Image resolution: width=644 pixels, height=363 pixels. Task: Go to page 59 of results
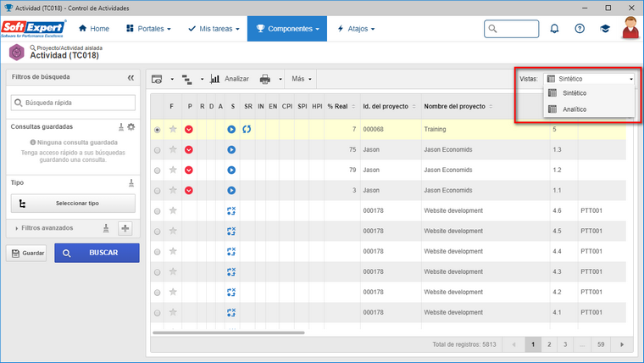601,344
